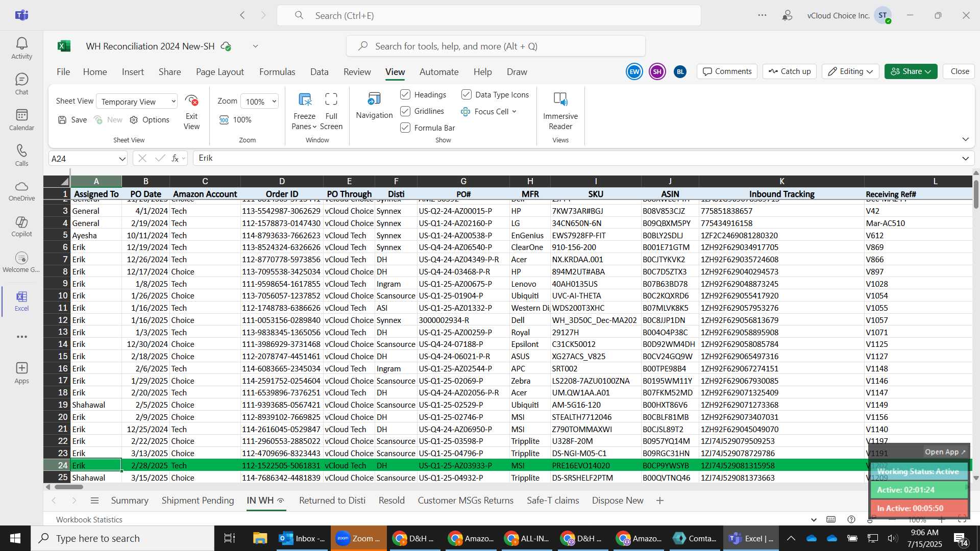Open the File menu
Image resolution: width=980 pixels, height=551 pixels.
(63, 72)
